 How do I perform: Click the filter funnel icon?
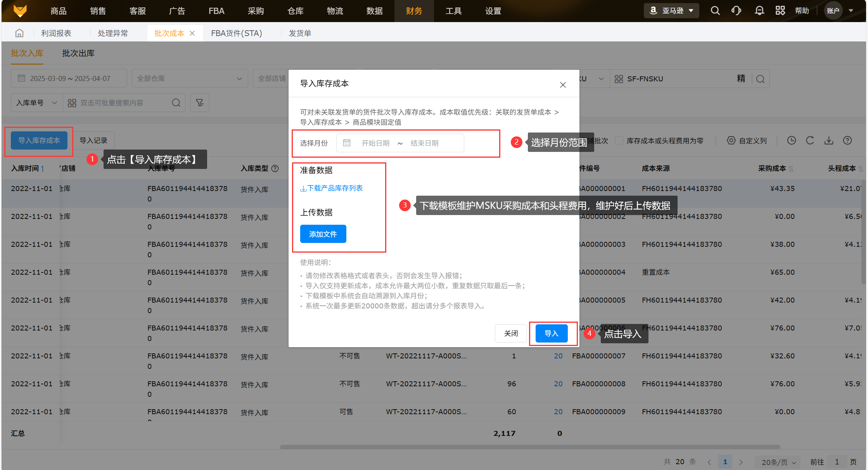(x=200, y=103)
